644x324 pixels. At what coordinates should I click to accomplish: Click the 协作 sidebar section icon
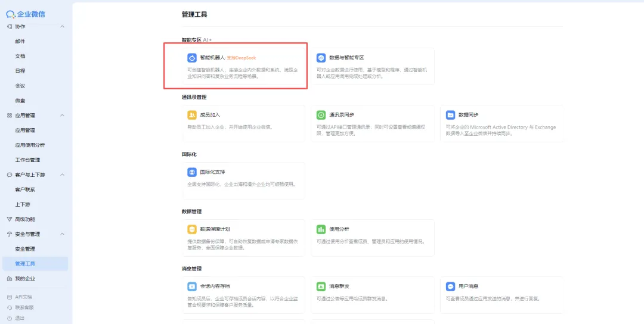point(10,26)
